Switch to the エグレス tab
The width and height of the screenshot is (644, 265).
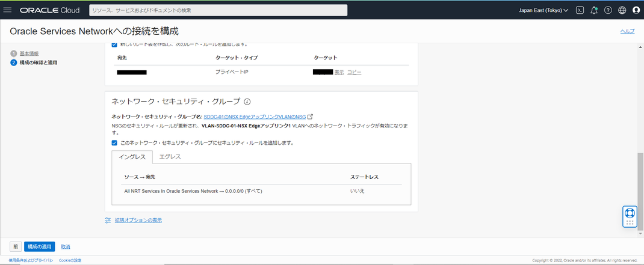click(x=170, y=157)
